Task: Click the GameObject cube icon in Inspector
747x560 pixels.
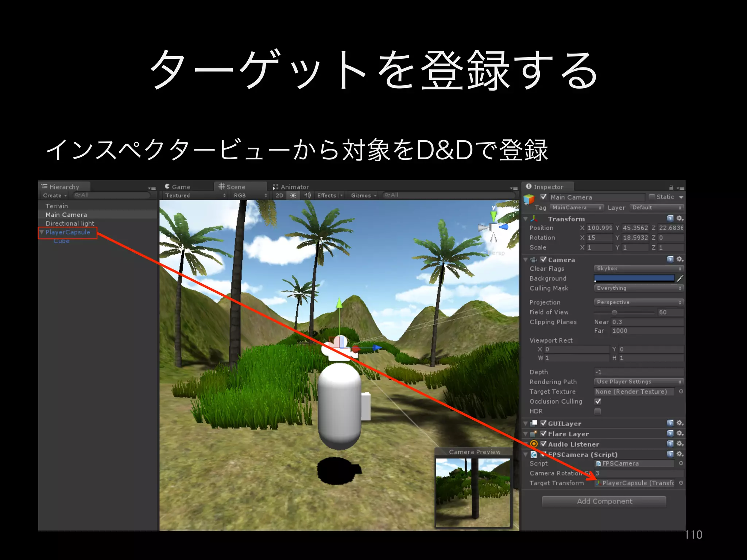Action: (529, 199)
